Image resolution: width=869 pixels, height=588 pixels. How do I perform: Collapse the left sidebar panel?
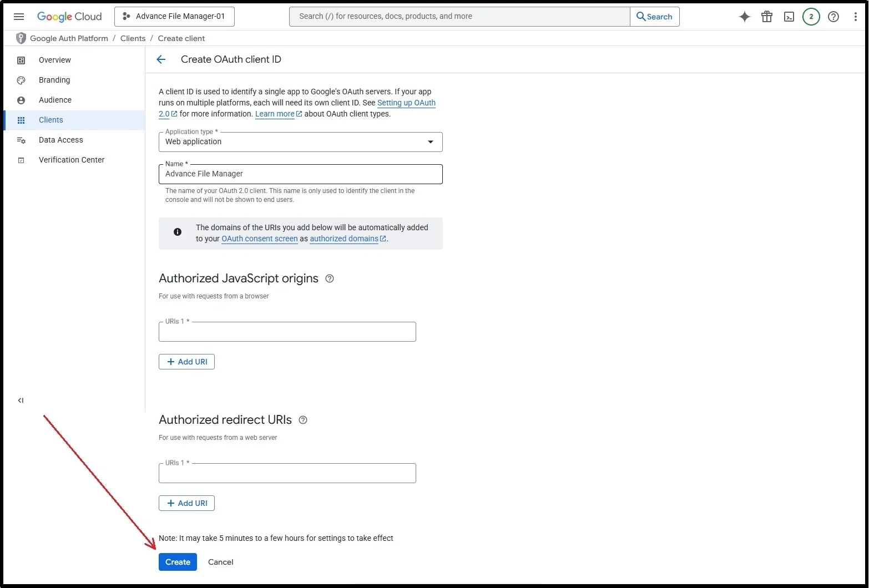point(21,401)
